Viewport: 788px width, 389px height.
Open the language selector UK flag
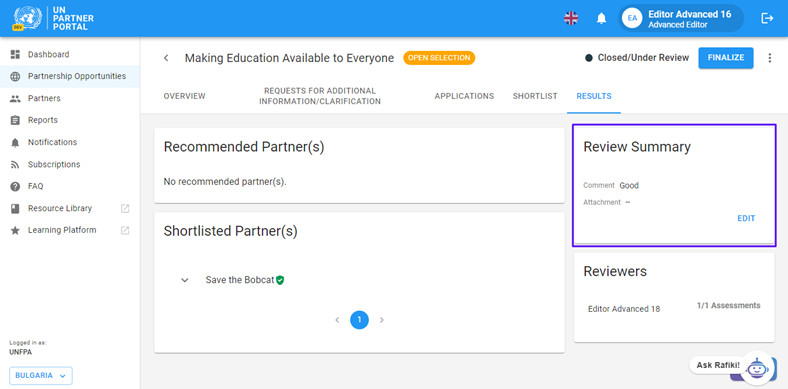[571, 19]
